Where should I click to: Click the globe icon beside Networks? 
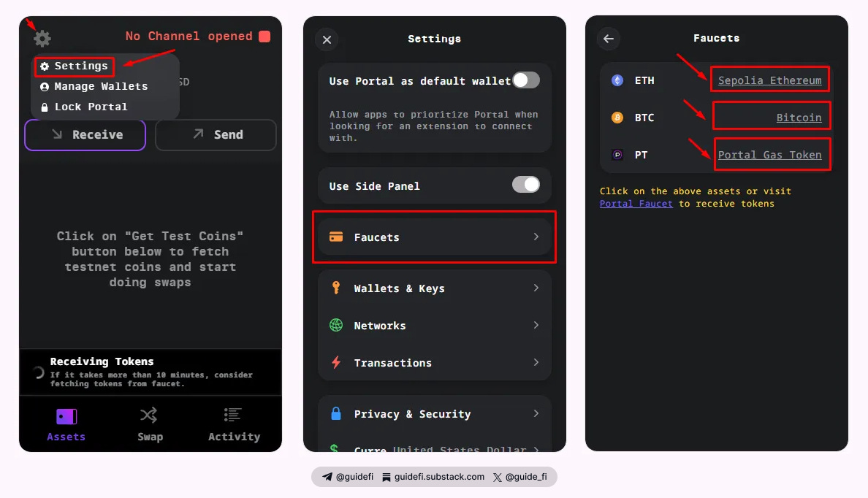pos(336,325)
